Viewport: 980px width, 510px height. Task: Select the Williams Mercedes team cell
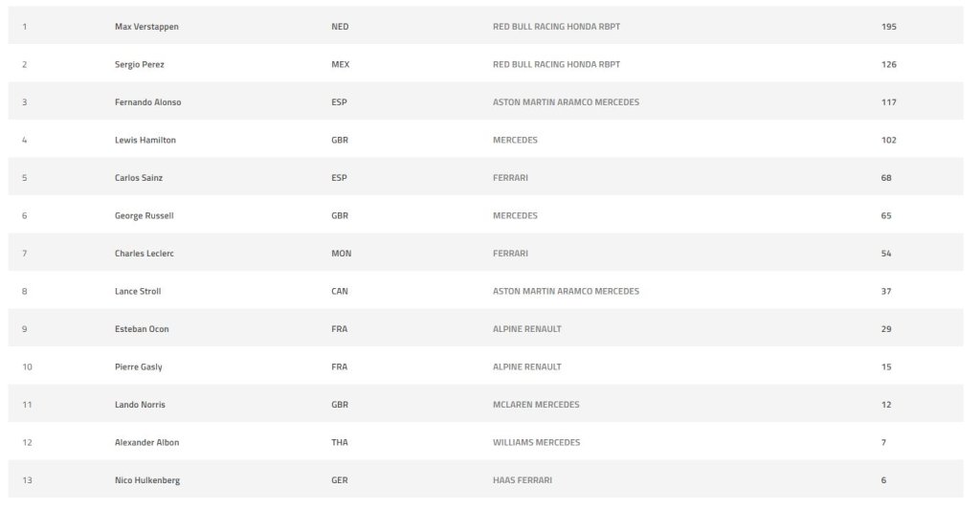[536, 442]
